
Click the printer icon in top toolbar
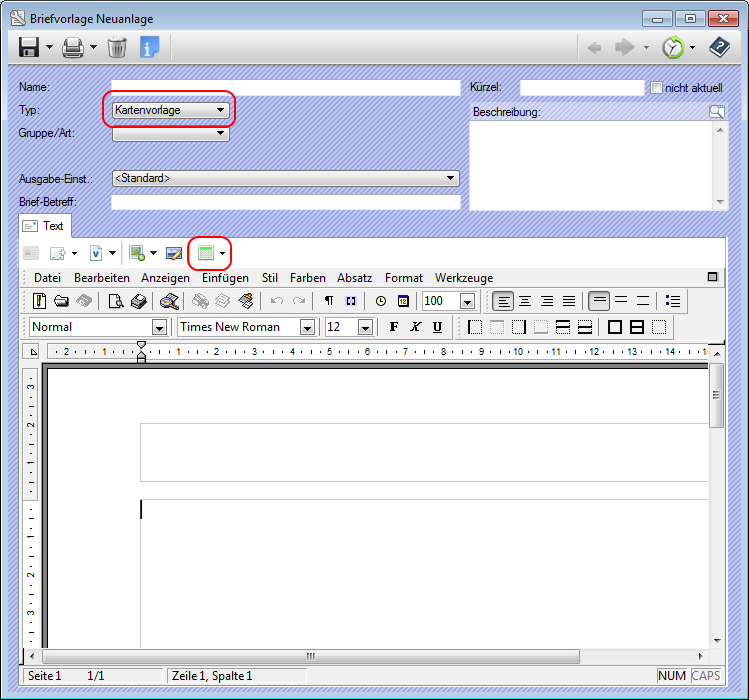point(73,47)
